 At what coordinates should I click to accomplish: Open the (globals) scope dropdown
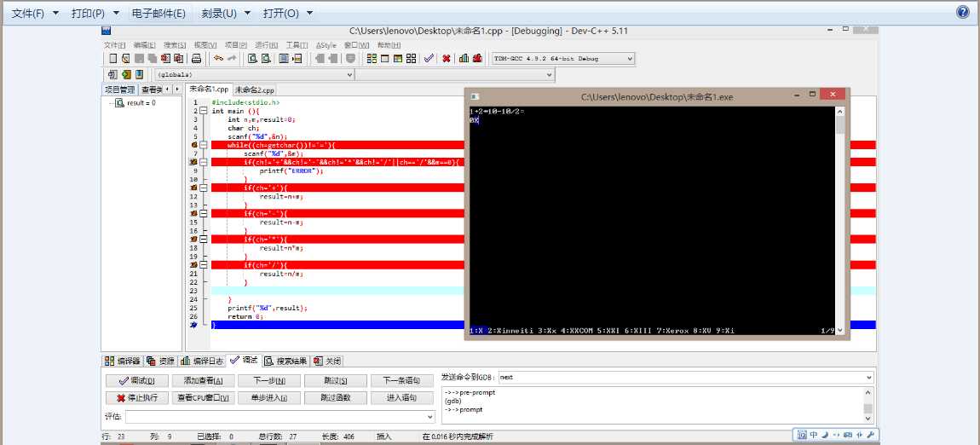click(x=349, y=74)
